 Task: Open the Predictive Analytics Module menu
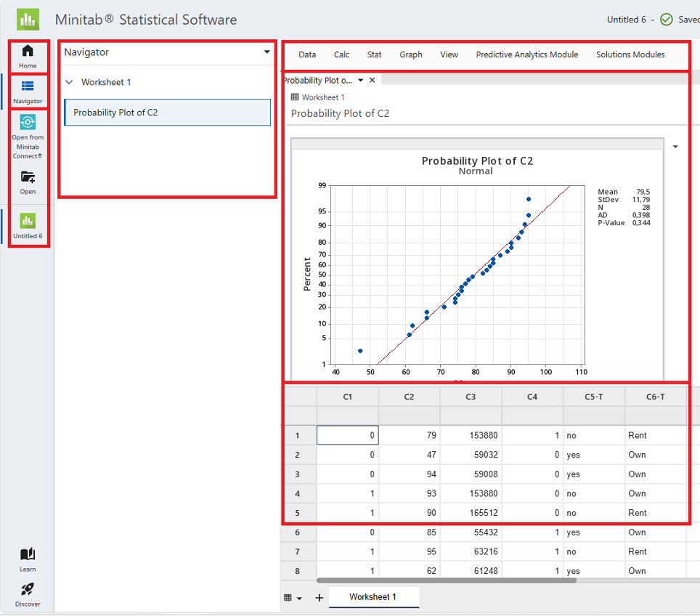[526, 54]
